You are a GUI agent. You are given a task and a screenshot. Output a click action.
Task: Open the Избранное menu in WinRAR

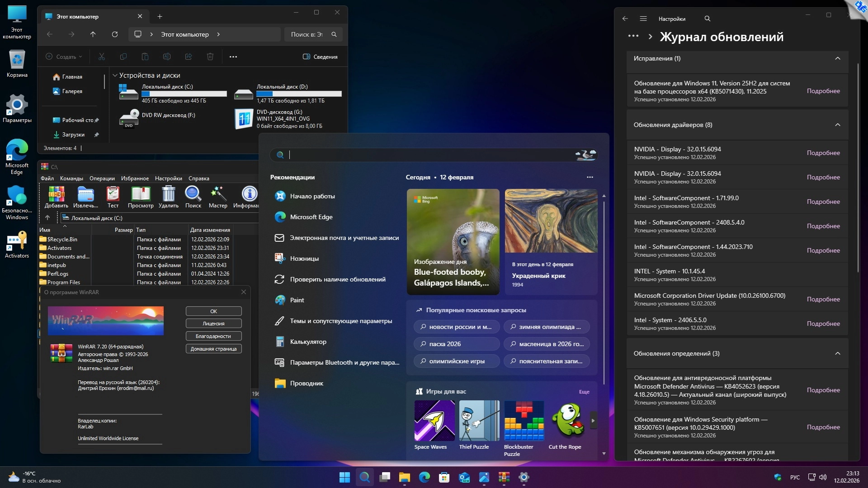click(135, 178)
